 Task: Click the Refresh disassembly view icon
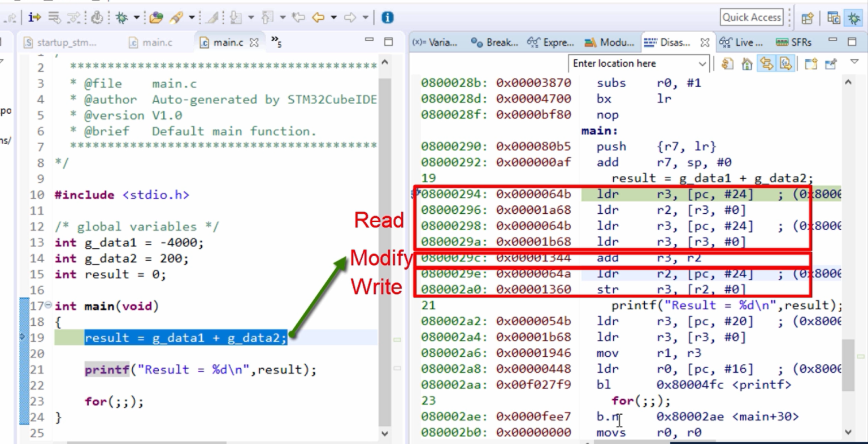(727, 64)
